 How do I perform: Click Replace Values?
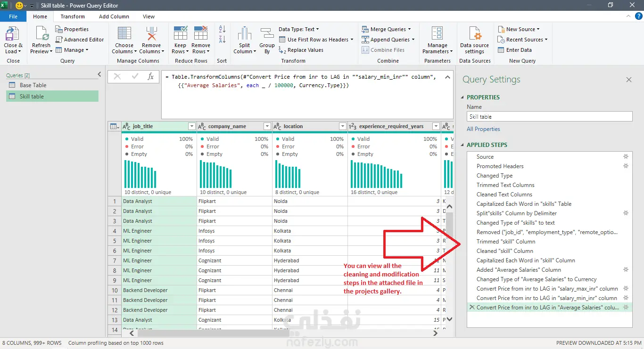(301, 50)
